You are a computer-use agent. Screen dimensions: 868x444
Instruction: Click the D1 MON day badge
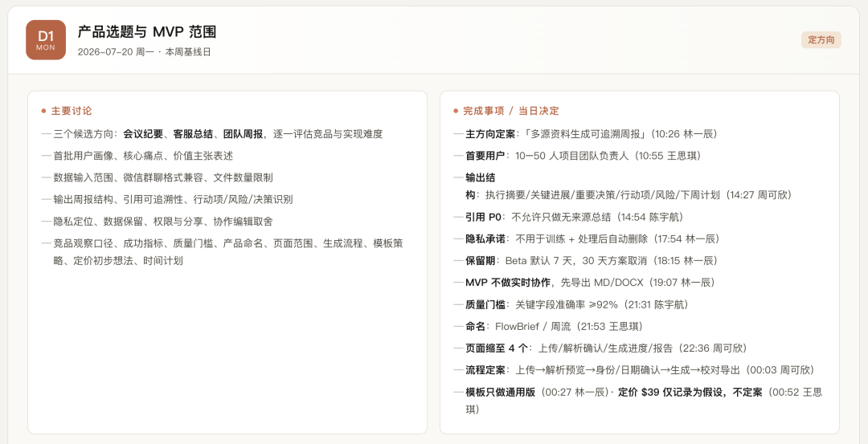pyautogui.click(x=46, y=40)
